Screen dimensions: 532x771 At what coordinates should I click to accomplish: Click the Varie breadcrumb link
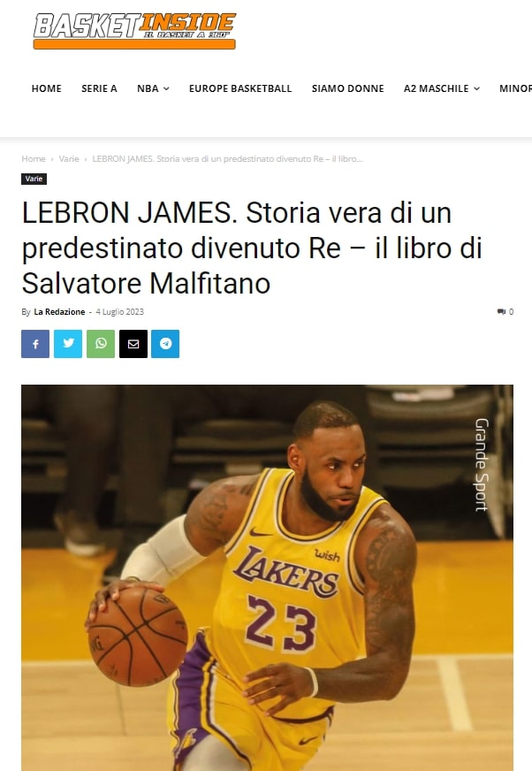(69, 159)
